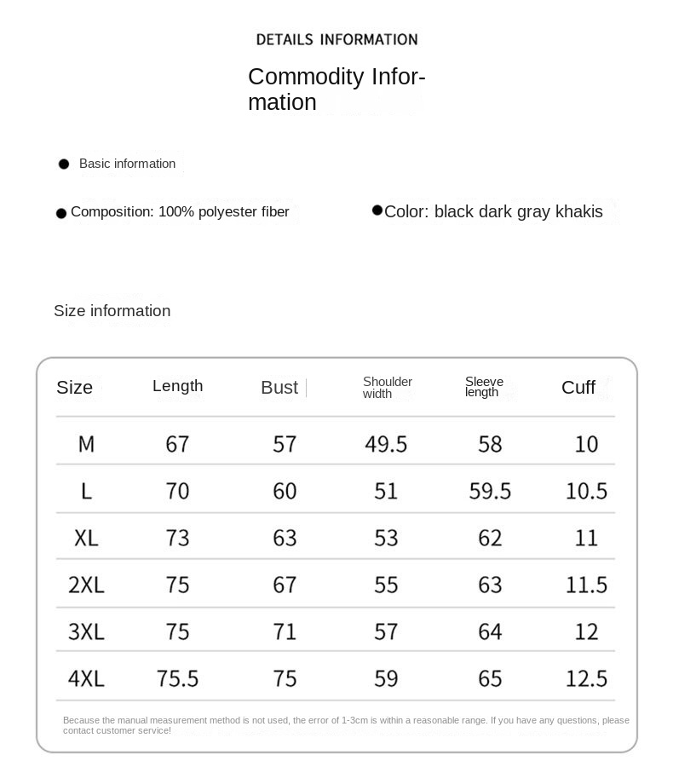
Task: Select the 4XL size row label
Action: point(86,678)
